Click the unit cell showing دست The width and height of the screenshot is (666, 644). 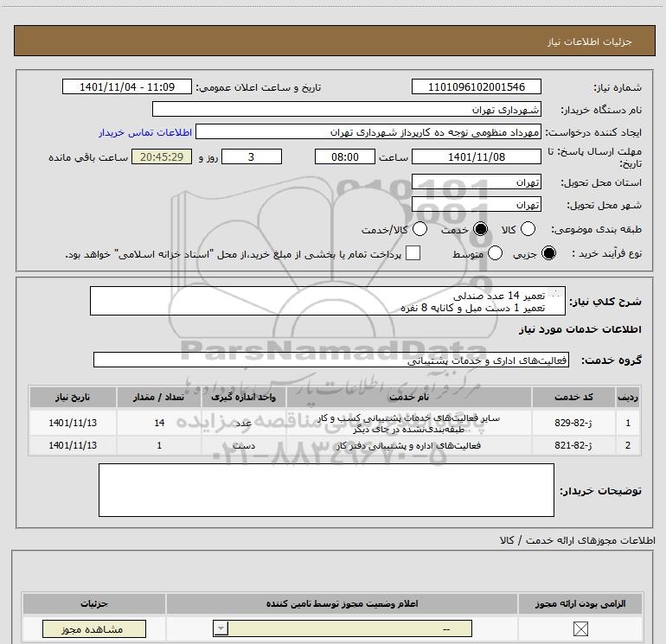click(x=244, y=445)
